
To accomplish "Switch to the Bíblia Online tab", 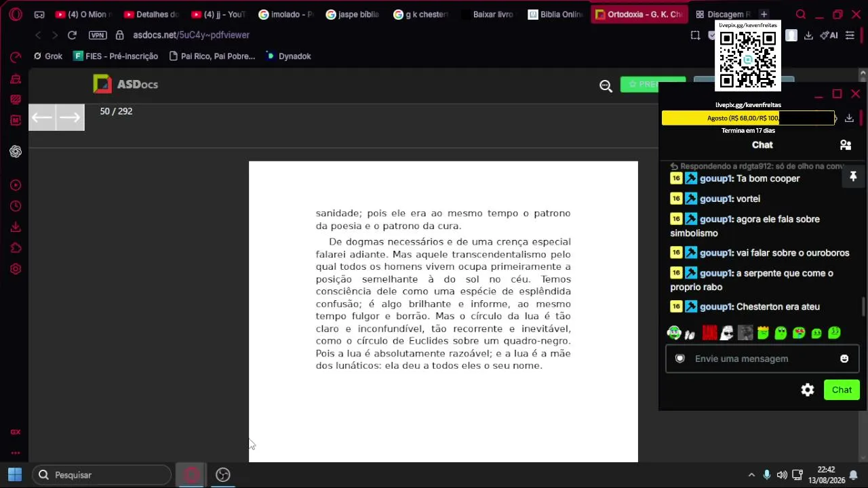I will (556, 14).
